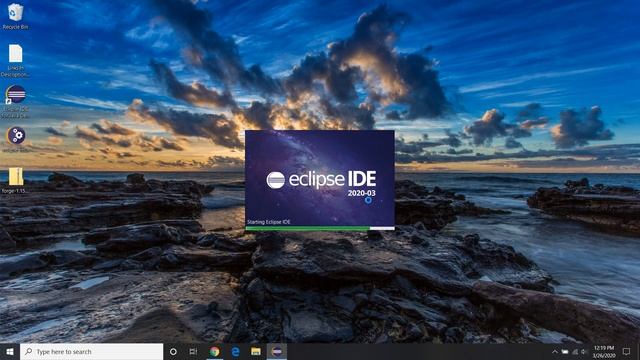This screenshot has height=360, width=640.
Task: Open the clock and date flyout
Action: point(604,352)
